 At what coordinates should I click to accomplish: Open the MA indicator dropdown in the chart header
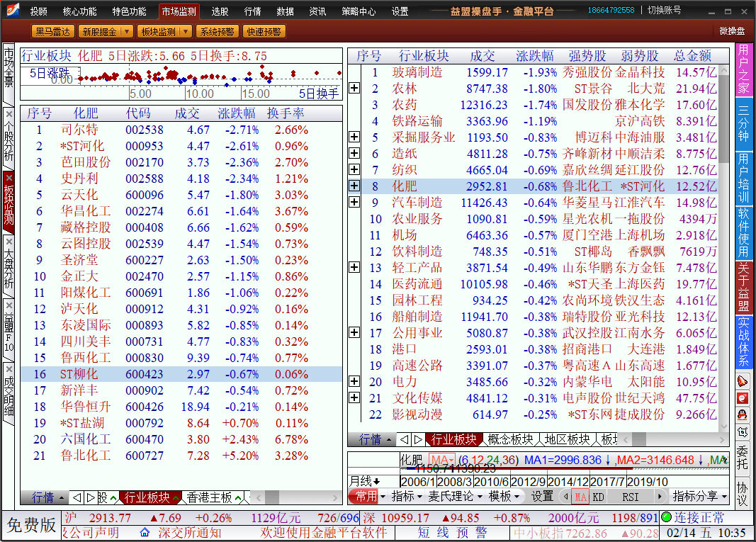point(451,461)
